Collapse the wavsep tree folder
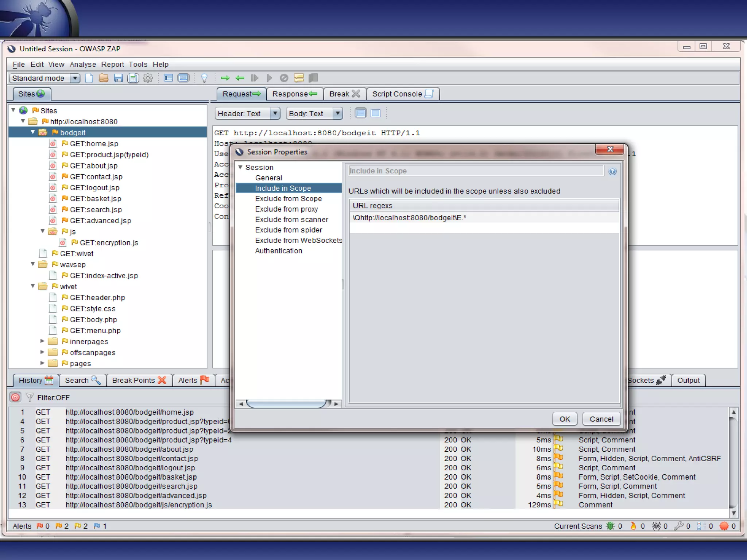The height and width of the screenshot is (560, 747). pos(33,264)
